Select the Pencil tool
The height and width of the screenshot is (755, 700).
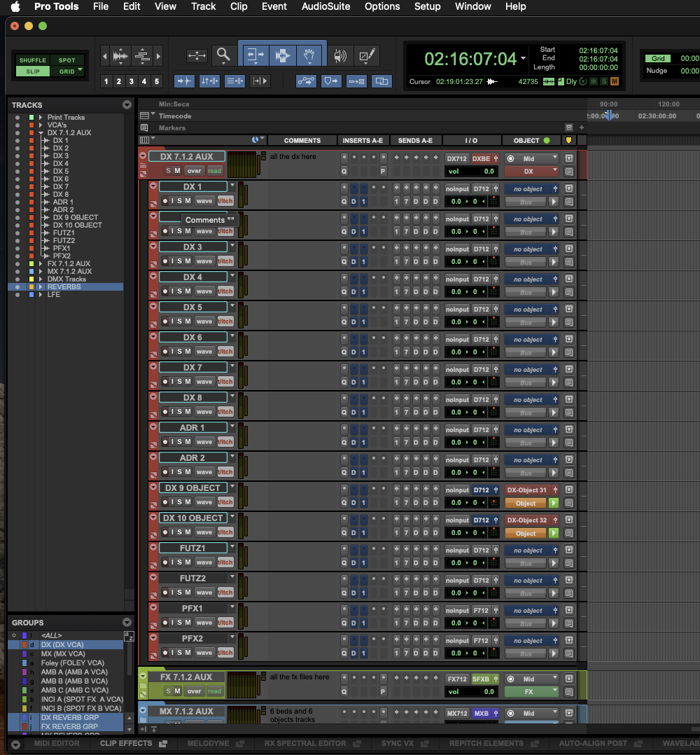(367, 56)
